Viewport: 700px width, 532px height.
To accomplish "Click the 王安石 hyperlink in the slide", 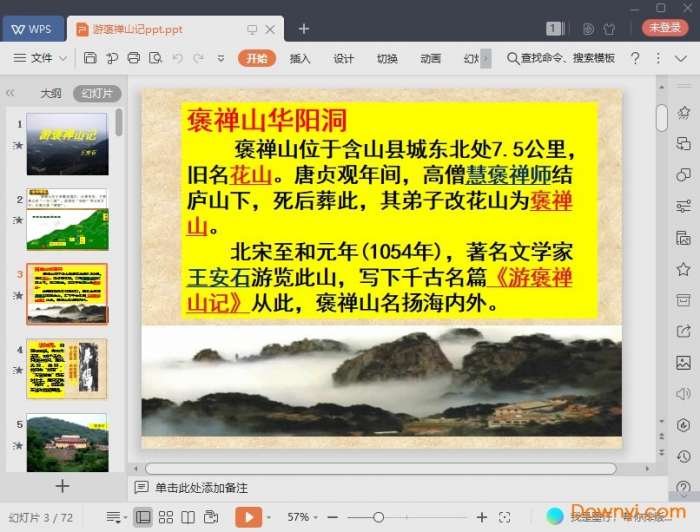I will 218,278.
